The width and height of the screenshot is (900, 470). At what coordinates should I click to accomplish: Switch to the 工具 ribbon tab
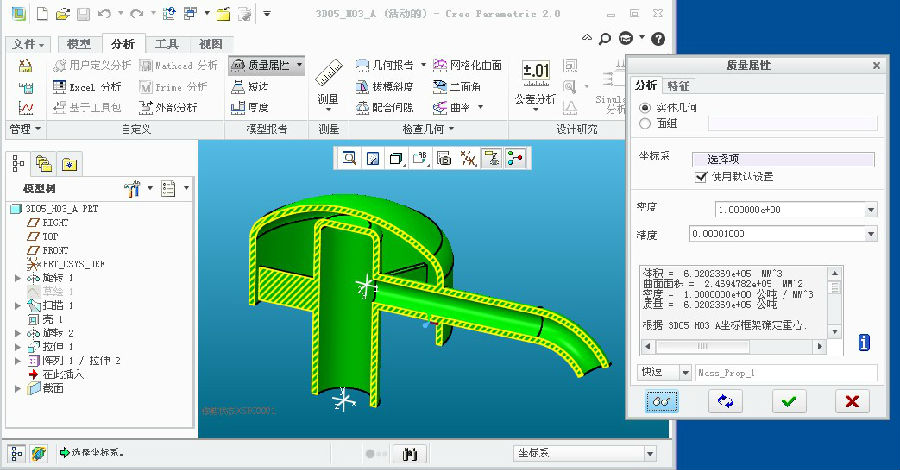click(167, 44)
